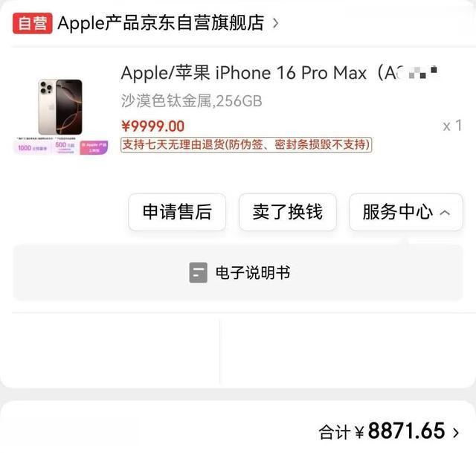Tap the 500 coupon badge under thumbnail
This screenshot has width=476, height=453.
(65, 147)
